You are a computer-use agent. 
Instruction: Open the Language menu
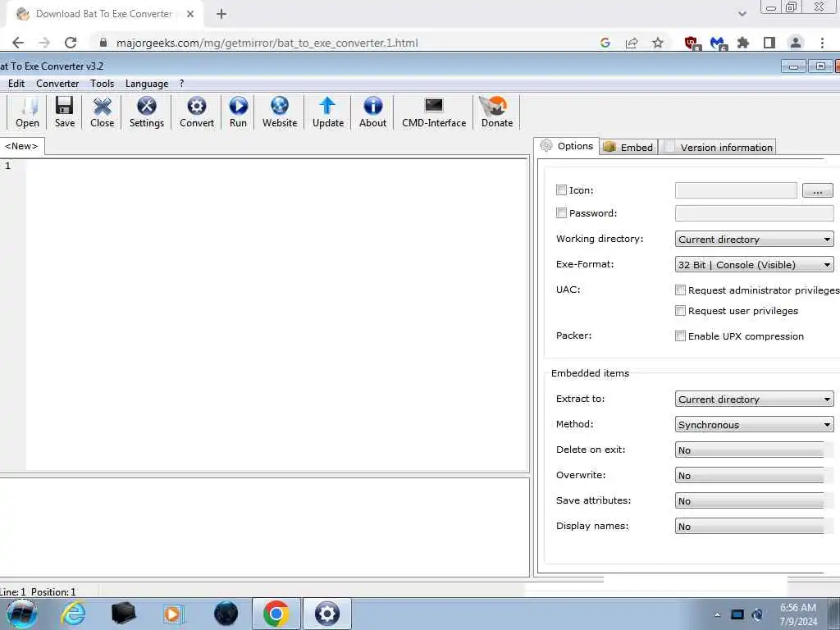[147, 84]
